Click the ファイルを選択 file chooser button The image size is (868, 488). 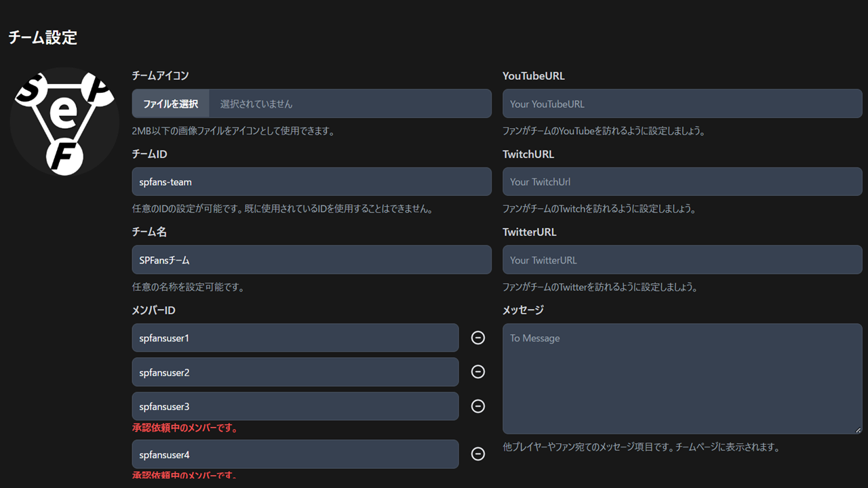tap(171, 104)
